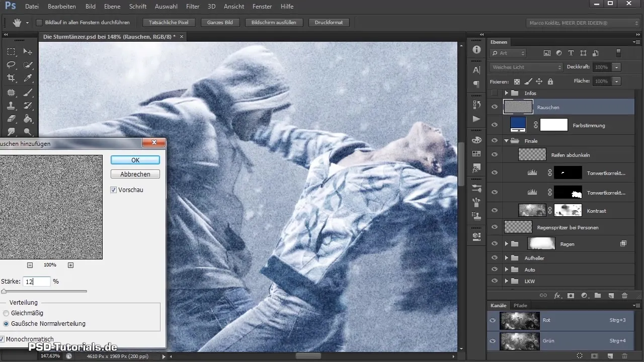The height and width of the screenshot is (362, 644).
Task: Collapse the Finale layer group
Action: pyautogui.click(x=506, y=141)
